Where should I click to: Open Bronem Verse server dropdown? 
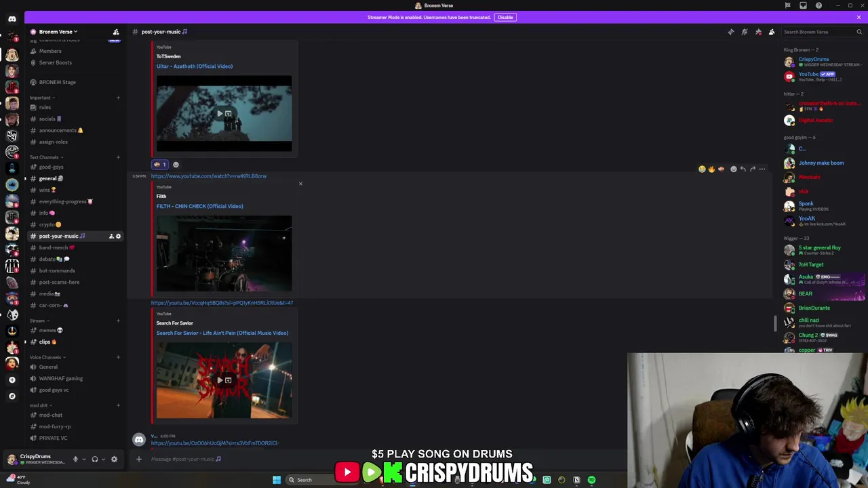58,32
